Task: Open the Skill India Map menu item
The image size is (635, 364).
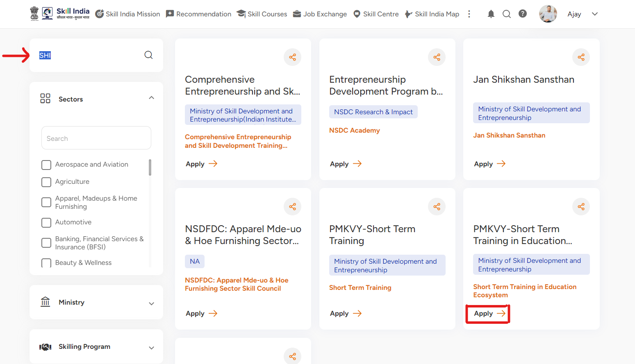Action: [432, 14]
